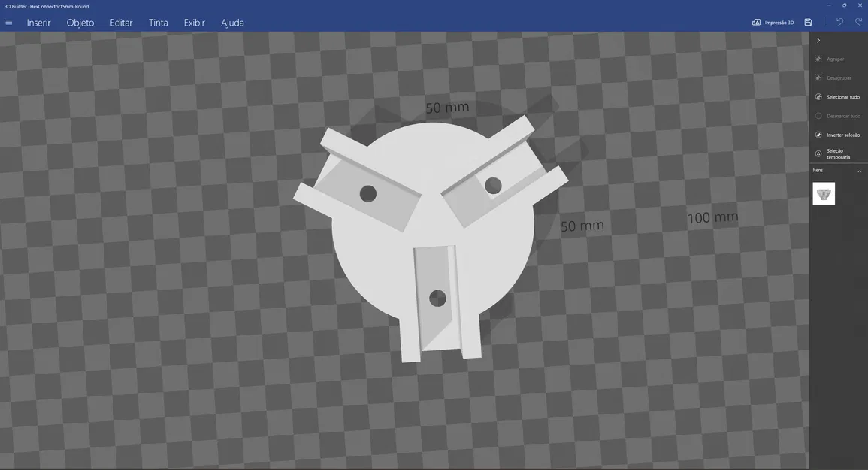Image resolution: width=868 pixels, height=470 pixels.
Task: Click the Agrupar icon
Action: (x=818, y=59)
